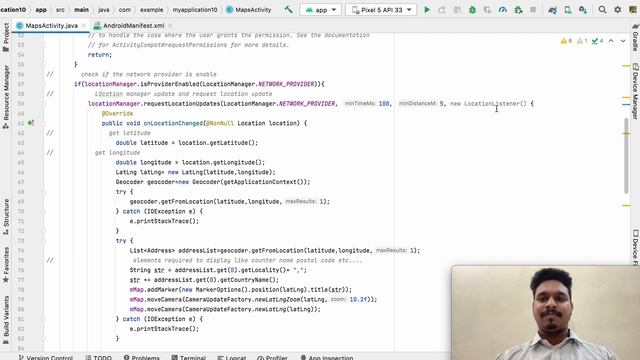This screenshot has height=360, width=640.
Task: Switch to the MapsActivity.java editor tab
Action: (x=51, y=25)
